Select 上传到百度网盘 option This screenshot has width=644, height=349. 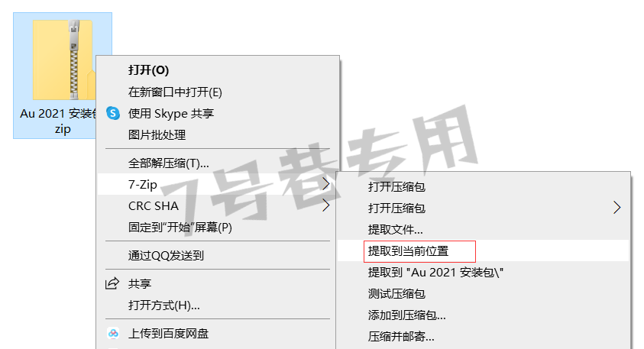pos(168,334)
